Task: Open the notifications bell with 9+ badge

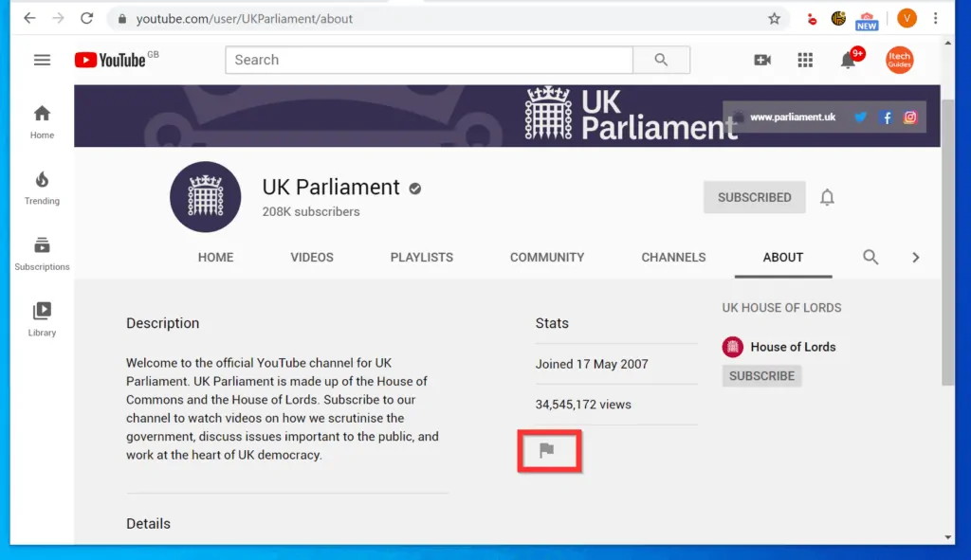Action: click(849, 60)
